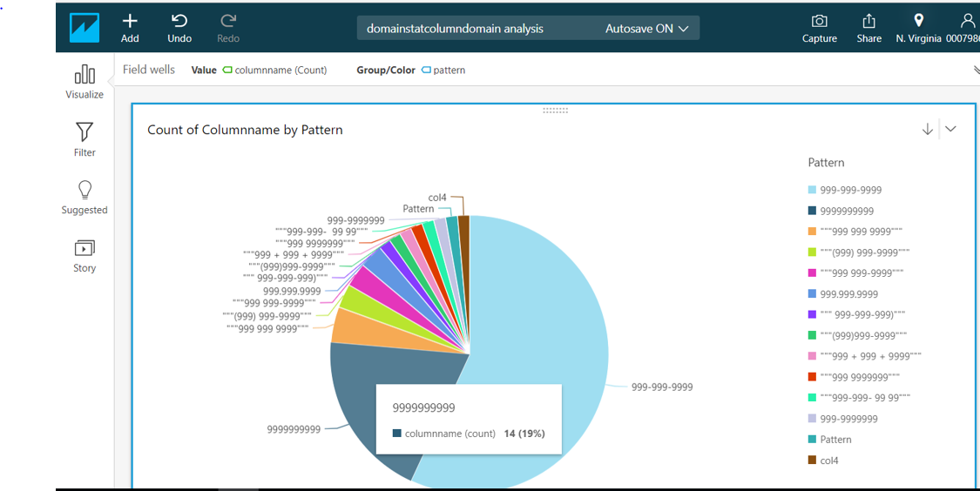Open the N. Virginia region selector

pyautogui.click(x=918, y=21)
